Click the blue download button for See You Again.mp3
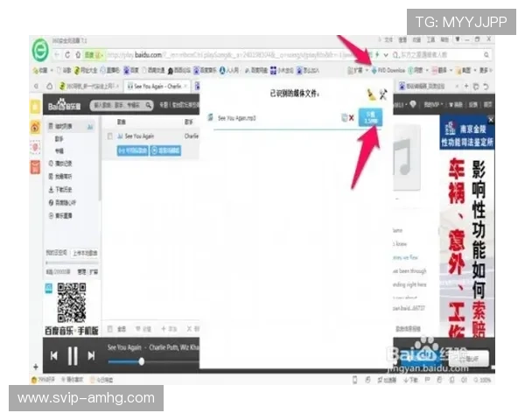The width and height of the screenshot is (525, 420). 370,116
